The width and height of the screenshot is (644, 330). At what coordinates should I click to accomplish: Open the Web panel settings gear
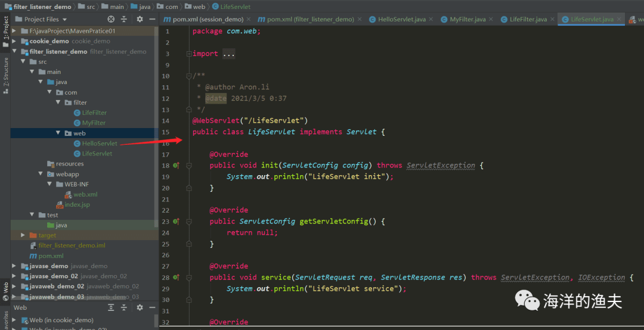pos(140,307)
